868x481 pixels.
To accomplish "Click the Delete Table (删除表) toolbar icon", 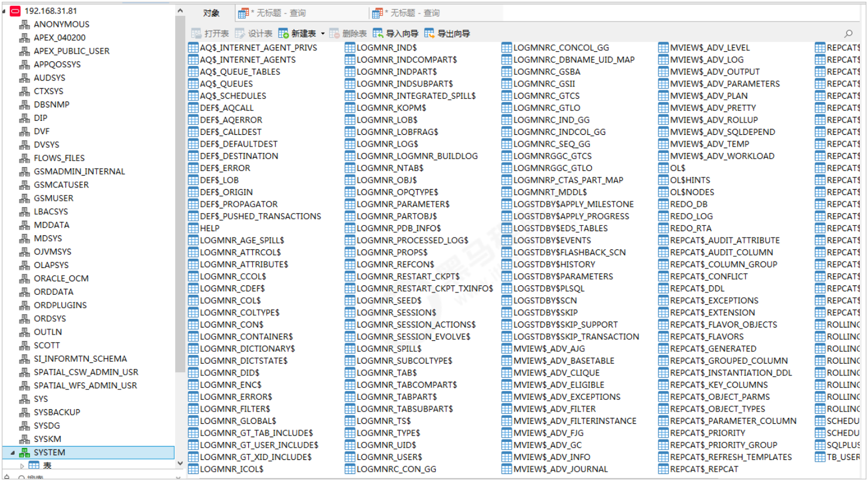I will [x=335, y=34].
